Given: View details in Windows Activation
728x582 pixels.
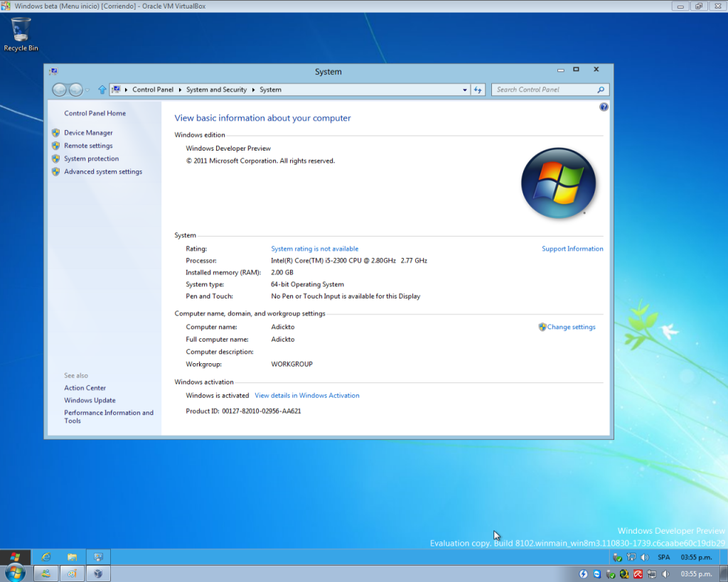Looking at the screenshot, I should pyautogui.click(x=307, y=395).
